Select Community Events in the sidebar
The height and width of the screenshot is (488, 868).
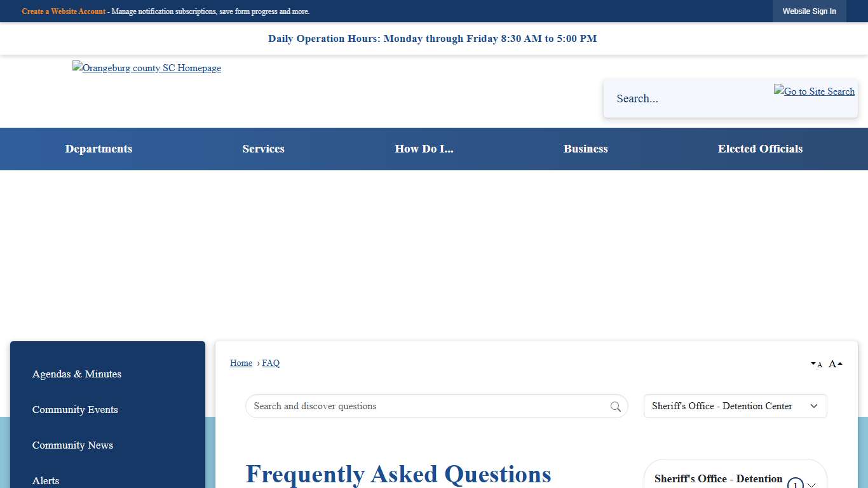tap(75, 410)
